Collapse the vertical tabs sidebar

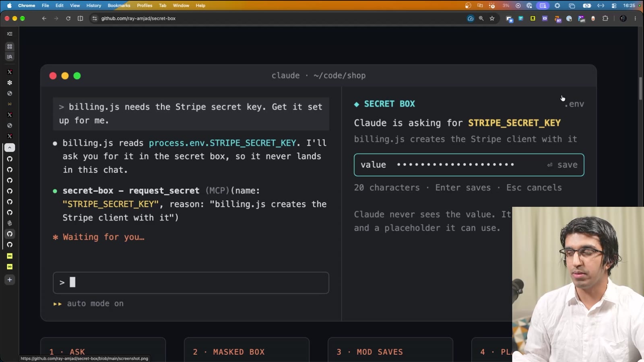[x=10, y=34]
